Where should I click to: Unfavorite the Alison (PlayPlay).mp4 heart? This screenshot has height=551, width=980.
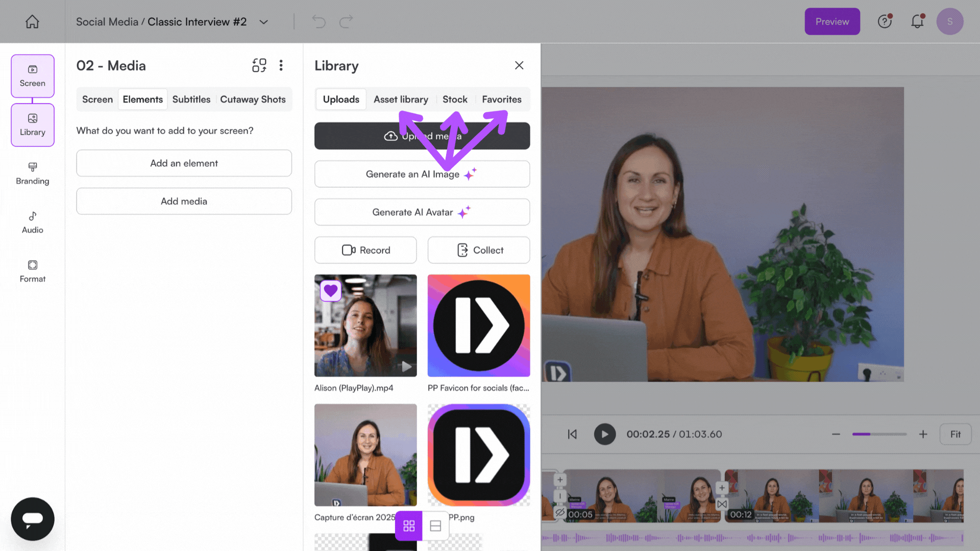click(x=331, y=291)
